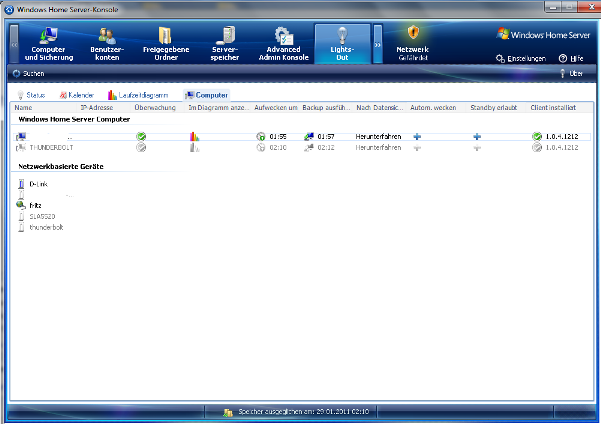Click version 1.0.4.1212 in first row
Viewport: 601px width, 424px height.
[x=562, y=136]
